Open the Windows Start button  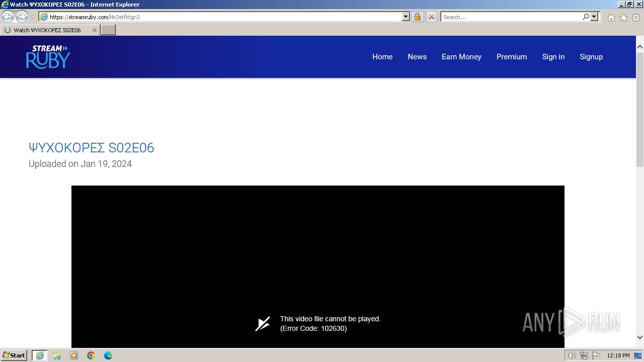[14, 355]
